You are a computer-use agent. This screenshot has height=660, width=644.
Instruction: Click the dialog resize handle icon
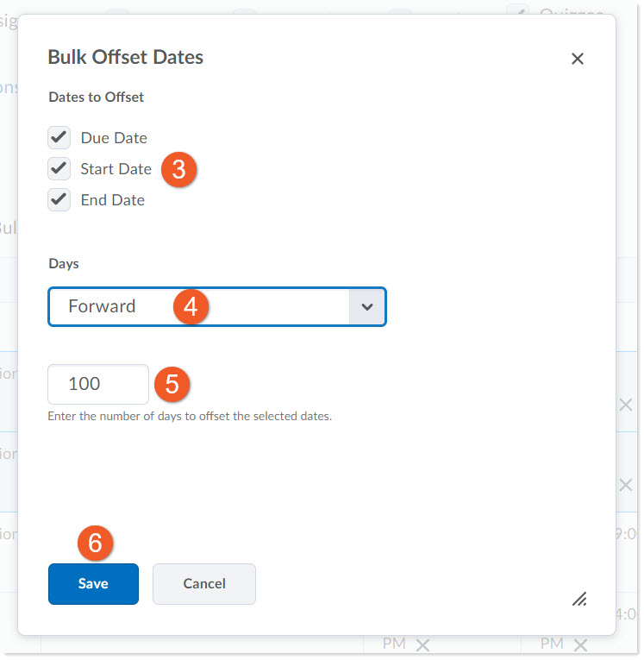(579, 598)
